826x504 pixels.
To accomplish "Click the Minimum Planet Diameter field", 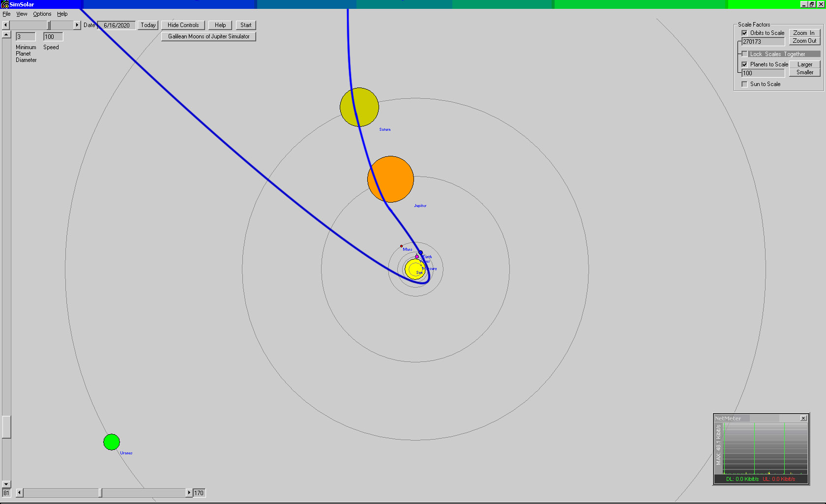I will coord(26,37).
